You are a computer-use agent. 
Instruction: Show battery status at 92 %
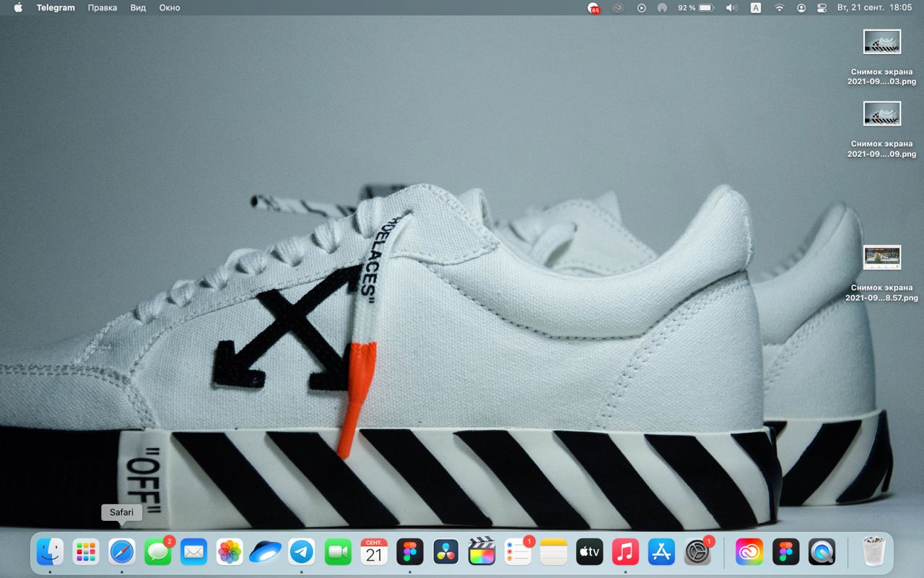tap(696, 8)
